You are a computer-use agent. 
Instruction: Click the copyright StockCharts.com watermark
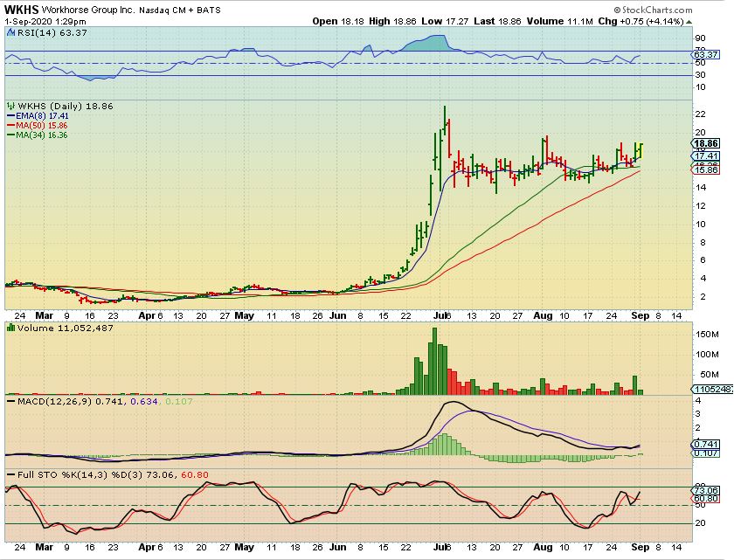coord(683,9)
